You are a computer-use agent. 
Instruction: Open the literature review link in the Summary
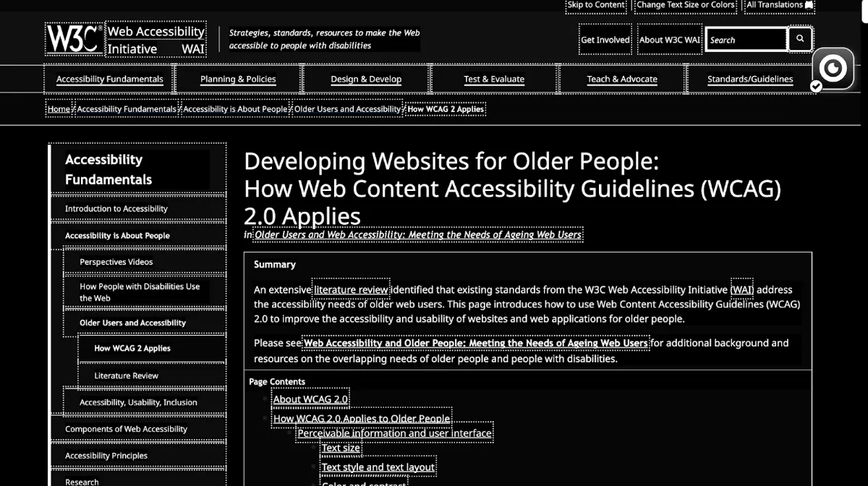(351, 289)
